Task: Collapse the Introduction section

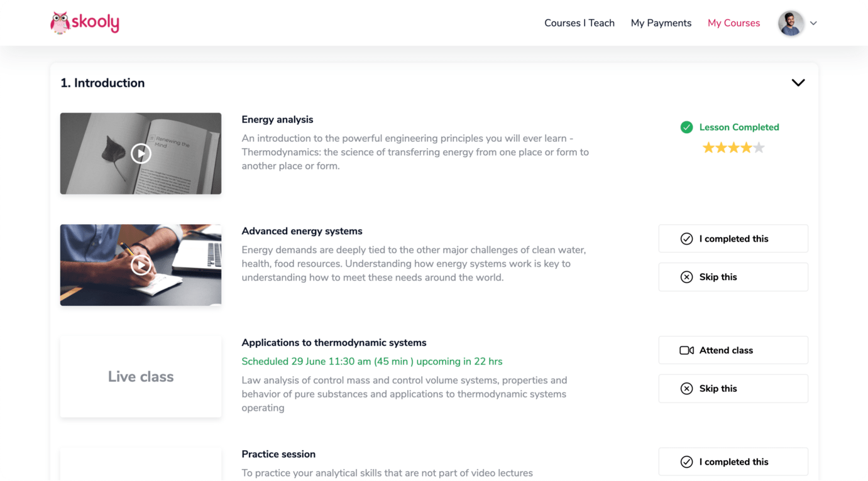Action: tap(798, 82)
